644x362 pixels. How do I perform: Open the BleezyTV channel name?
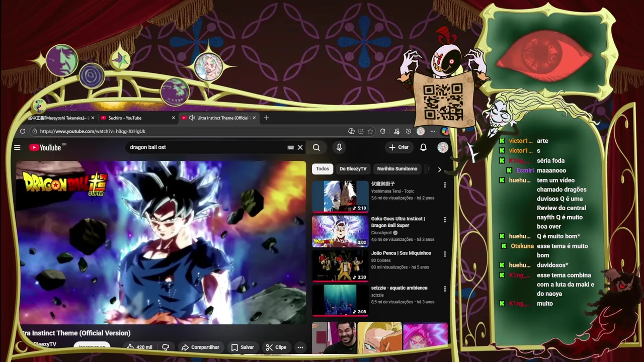click(45, 344)
